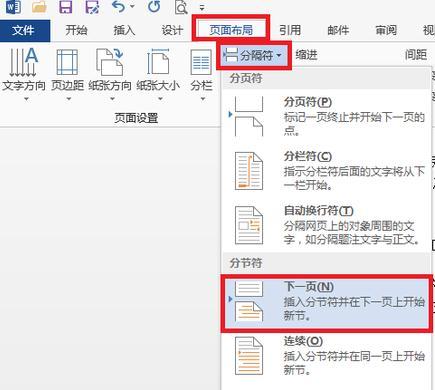Switch to the 引用 tab
The image size is (435, 390).
pyautogui.click(x=290, y=30)
